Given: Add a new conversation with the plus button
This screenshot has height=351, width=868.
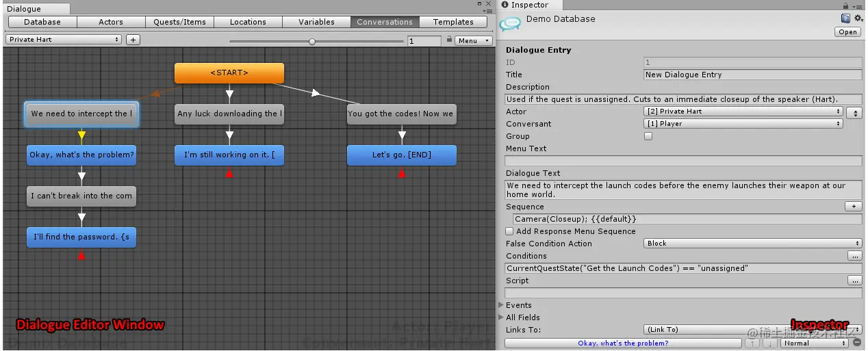Looking at the screenshot, I should coord(133,40).
